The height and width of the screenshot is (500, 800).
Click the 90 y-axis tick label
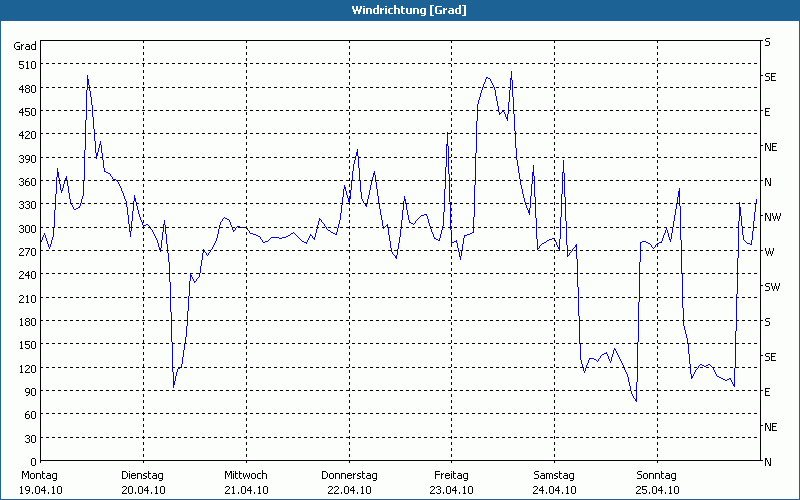pos(31,392)
